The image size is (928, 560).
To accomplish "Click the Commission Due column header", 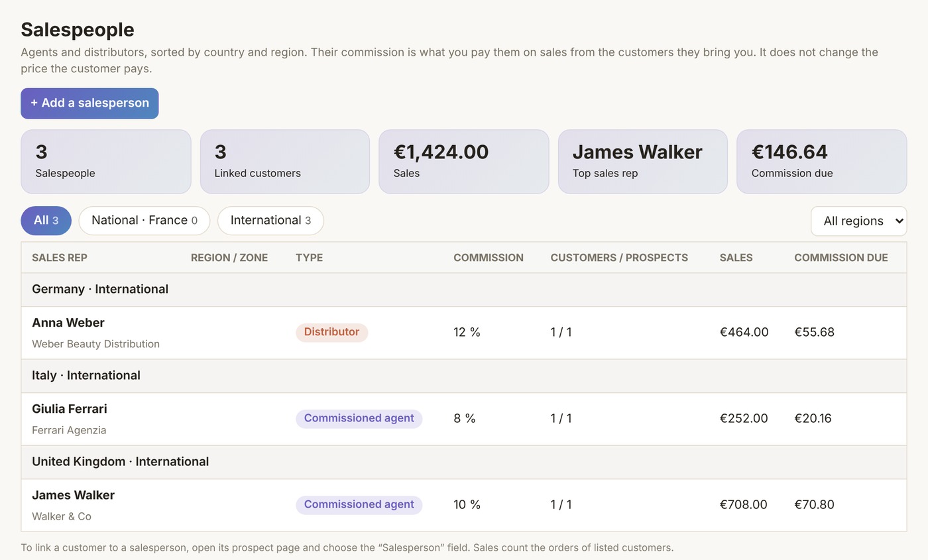I will click(x=841, y=258).
